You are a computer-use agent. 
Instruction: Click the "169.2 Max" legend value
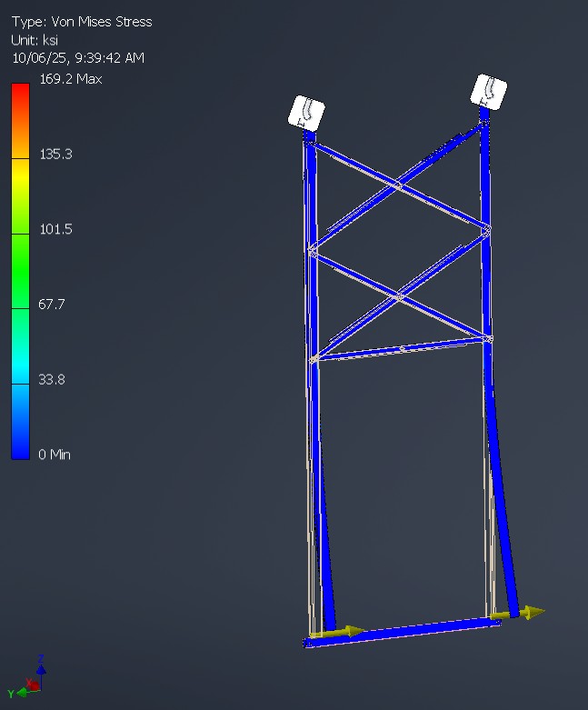click(x=70, y=79)
